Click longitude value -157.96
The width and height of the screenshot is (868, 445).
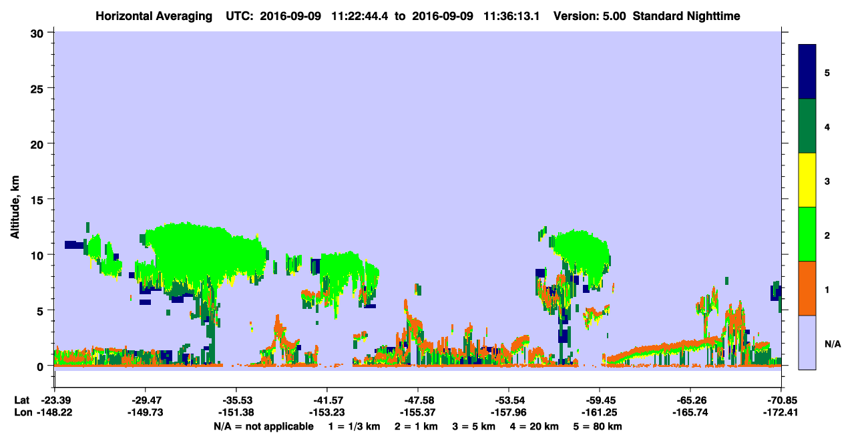pos(509,413)
